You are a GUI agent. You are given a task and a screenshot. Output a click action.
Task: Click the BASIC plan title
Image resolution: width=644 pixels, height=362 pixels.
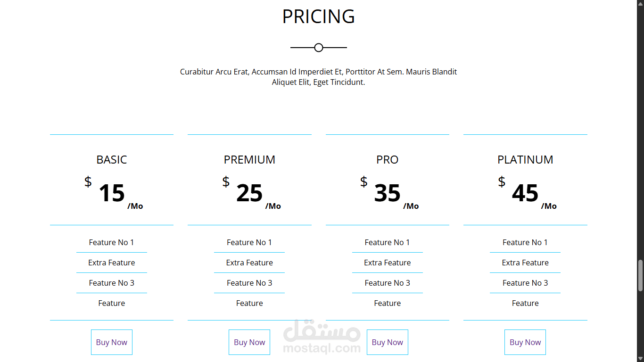coord(112,160)
